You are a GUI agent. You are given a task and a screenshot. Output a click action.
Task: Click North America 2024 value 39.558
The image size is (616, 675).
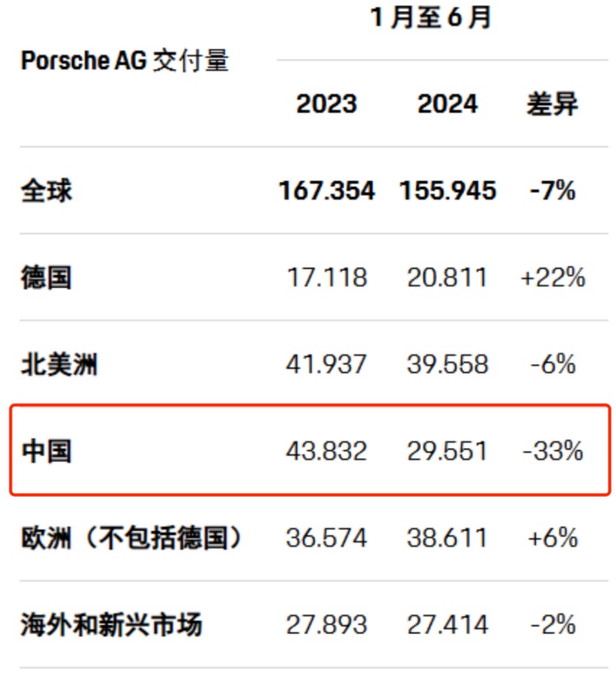(x=448, y=365)
